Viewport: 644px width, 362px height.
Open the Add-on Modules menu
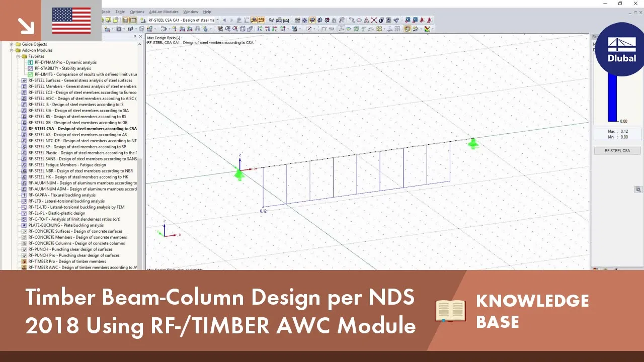(164, 12)
